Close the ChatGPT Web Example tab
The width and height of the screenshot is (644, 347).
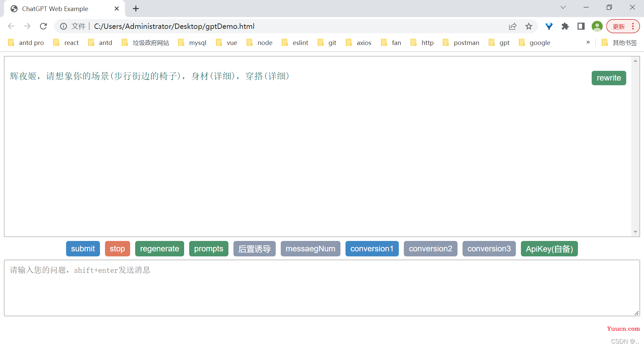tap(117, 9)
